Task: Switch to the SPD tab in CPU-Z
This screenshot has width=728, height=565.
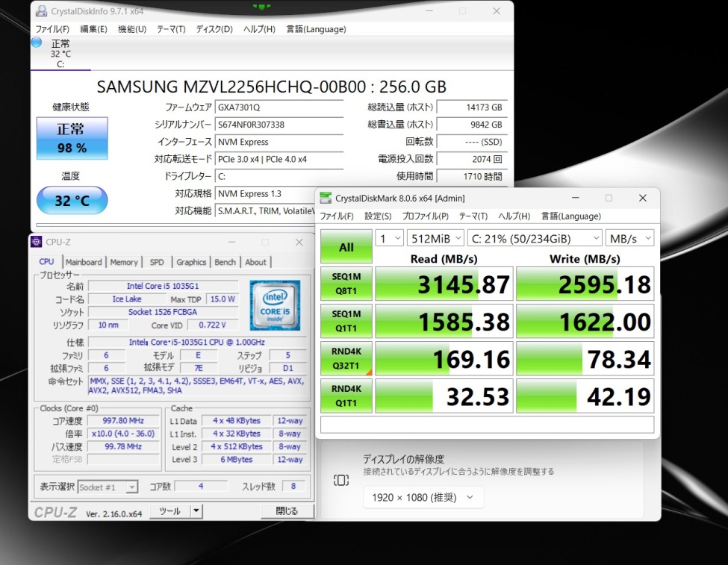Action: pos(157,262)
